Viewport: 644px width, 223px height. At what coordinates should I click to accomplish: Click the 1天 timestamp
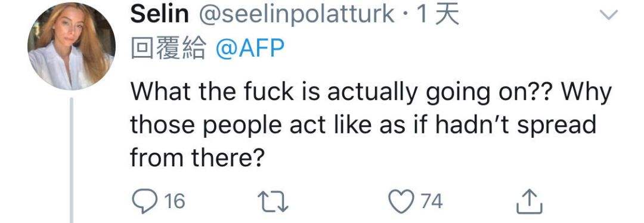coord(437,15)
